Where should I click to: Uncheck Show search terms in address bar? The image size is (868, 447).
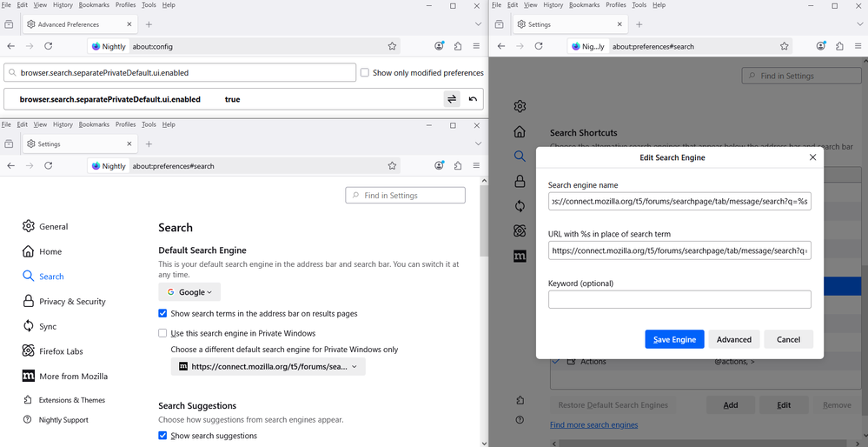pos(162,314)
